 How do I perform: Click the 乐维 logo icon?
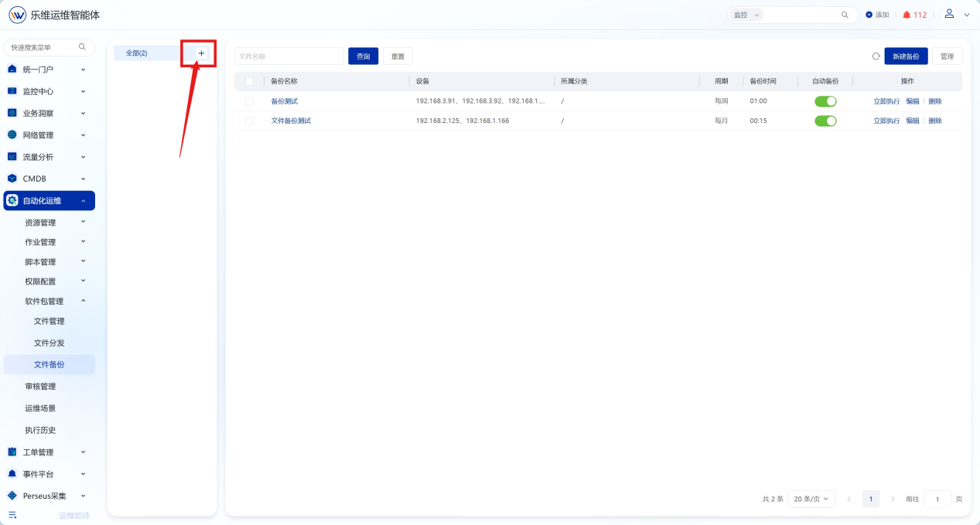[17, 15]
